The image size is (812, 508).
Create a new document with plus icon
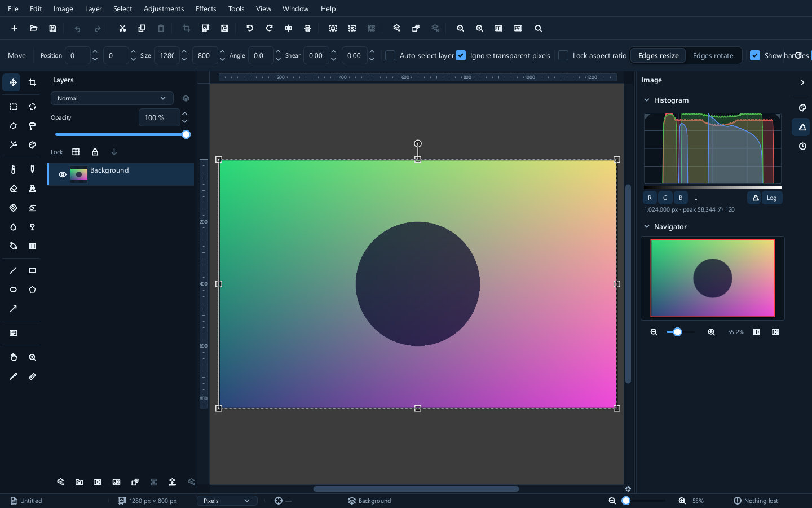(14, 28)
